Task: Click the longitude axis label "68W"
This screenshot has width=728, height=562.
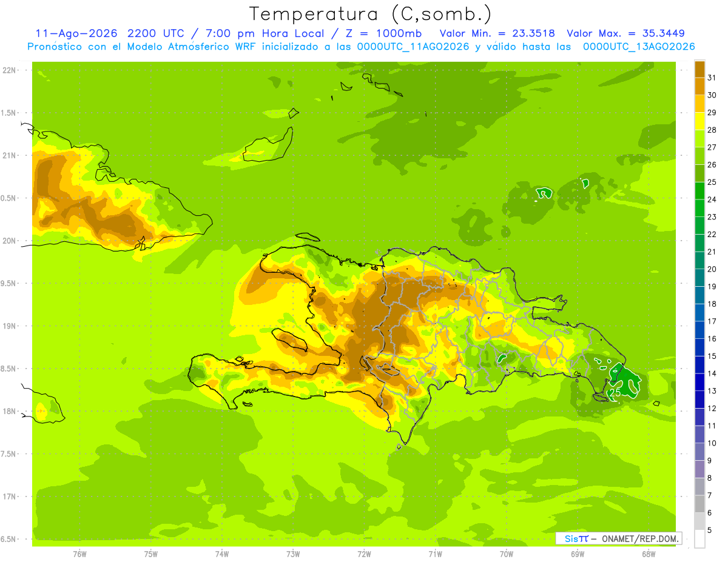Action: click(649, 554)
